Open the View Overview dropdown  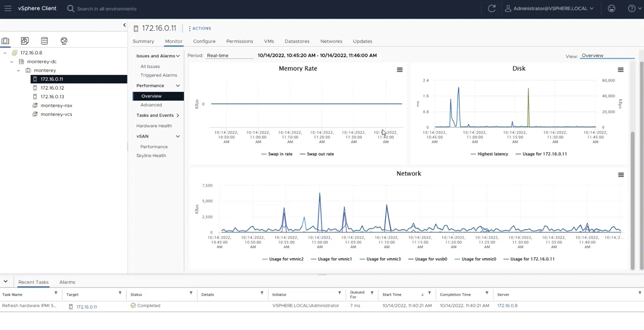[x=607, y=56]
